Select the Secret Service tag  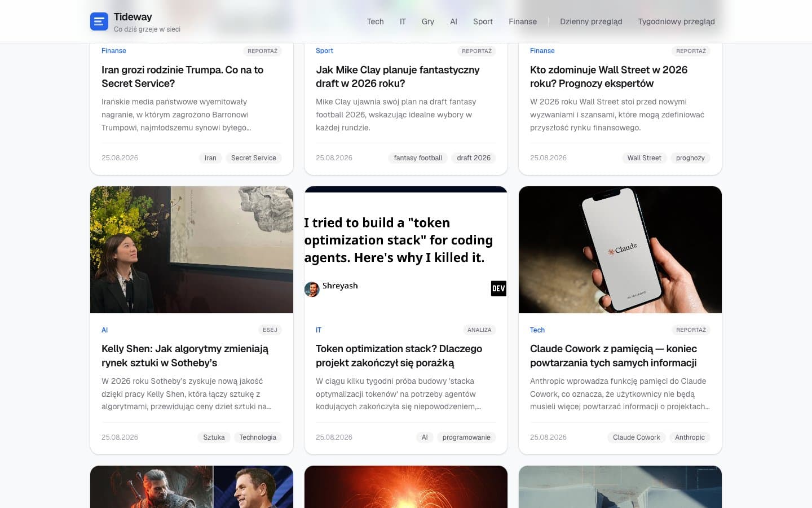click(254, 158)
